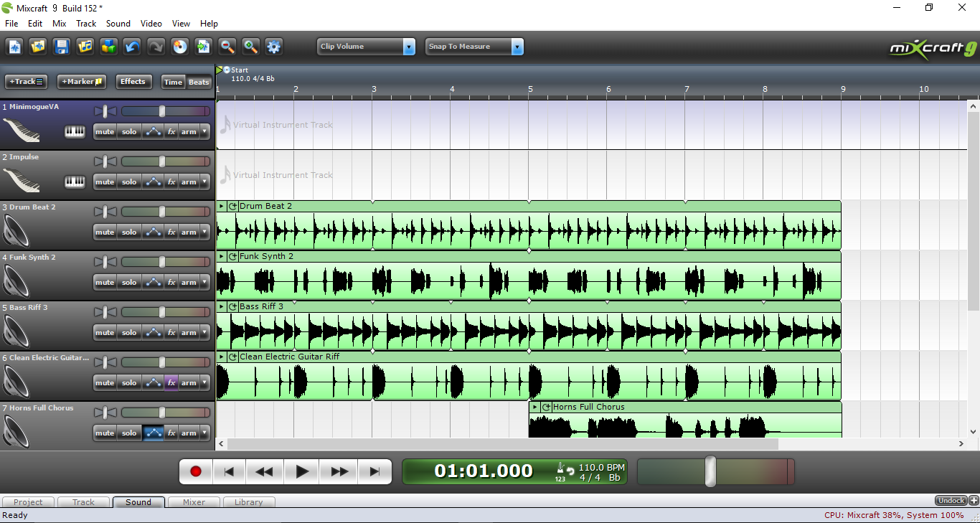
Task: Open the arm dropdown arrow on Drum Beat 2
Action: click(x=205, y=232)
